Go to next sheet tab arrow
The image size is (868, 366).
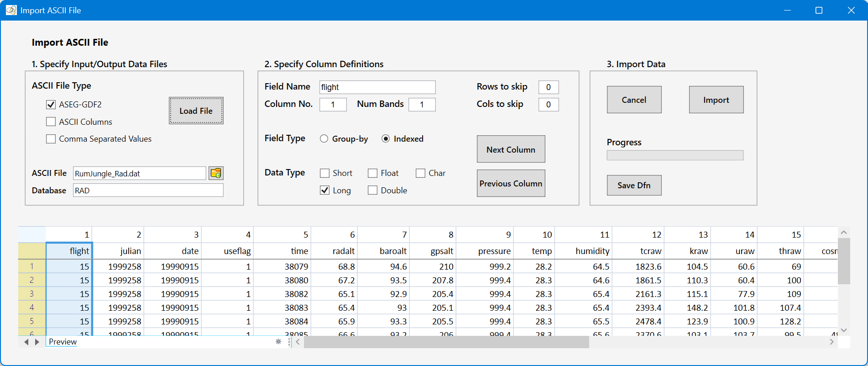pyautogui.click(x=37, y=342)
